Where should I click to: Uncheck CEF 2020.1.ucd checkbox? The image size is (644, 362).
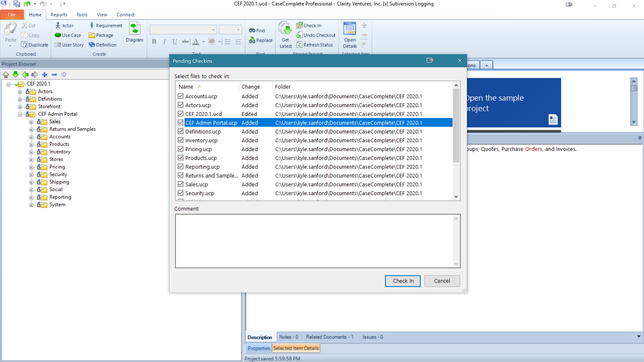(x=181, y=113)
